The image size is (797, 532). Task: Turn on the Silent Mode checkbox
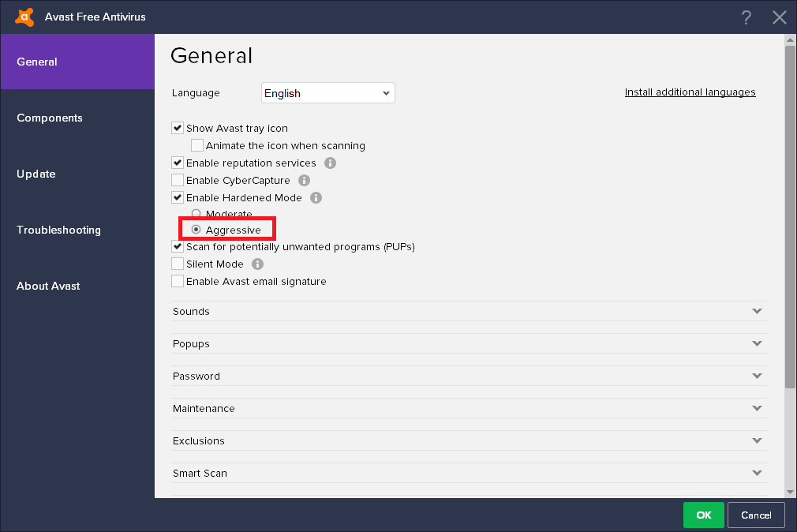pos(178,264)
